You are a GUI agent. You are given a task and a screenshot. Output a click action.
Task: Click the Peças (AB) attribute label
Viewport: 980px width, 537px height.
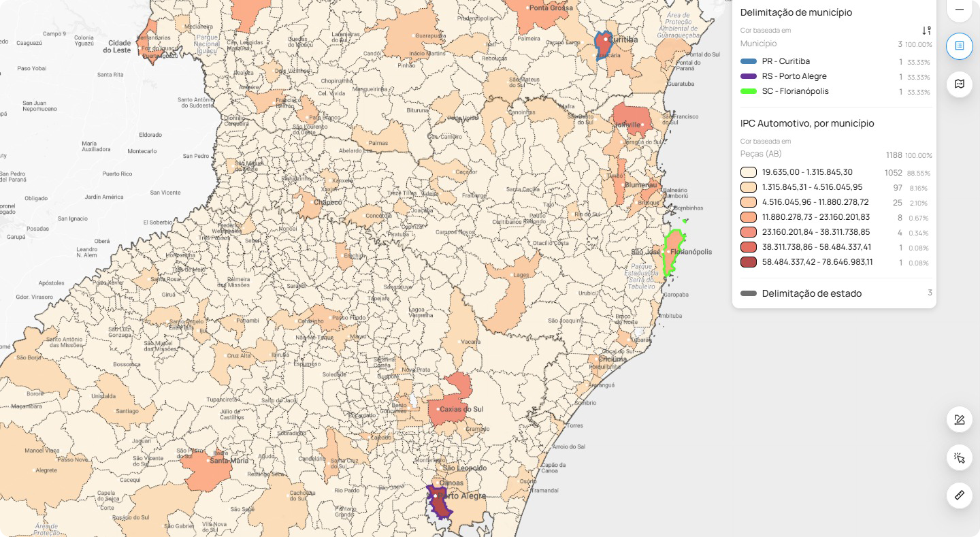(761, 154)
